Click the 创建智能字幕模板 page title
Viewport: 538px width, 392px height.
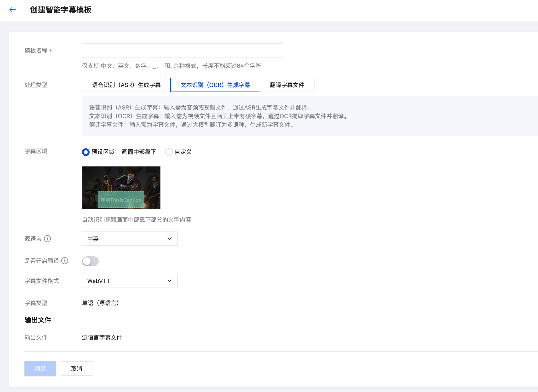point(61,10)
